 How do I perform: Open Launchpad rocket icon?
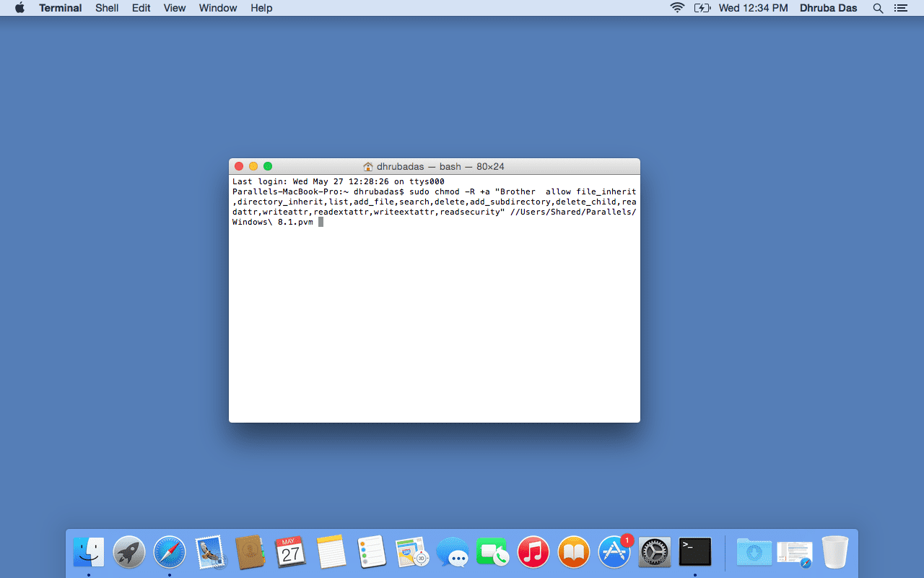(x=129, y=553)
